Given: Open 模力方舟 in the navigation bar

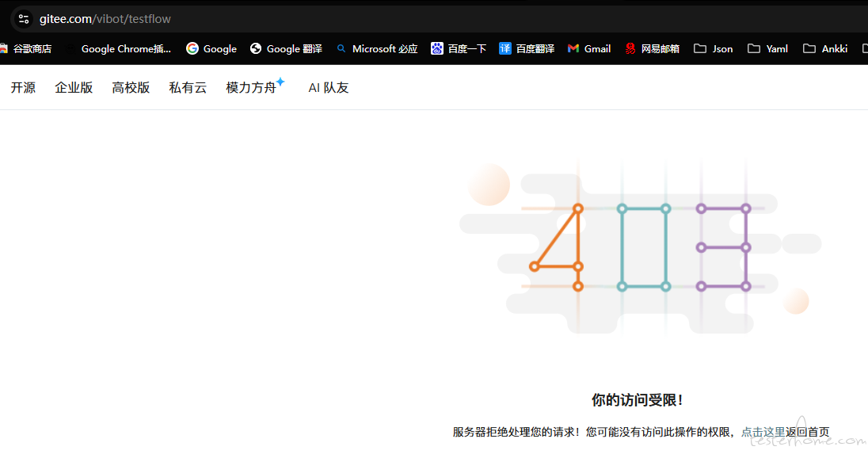Looking at the screenshot, I should [x=251, y=88].
